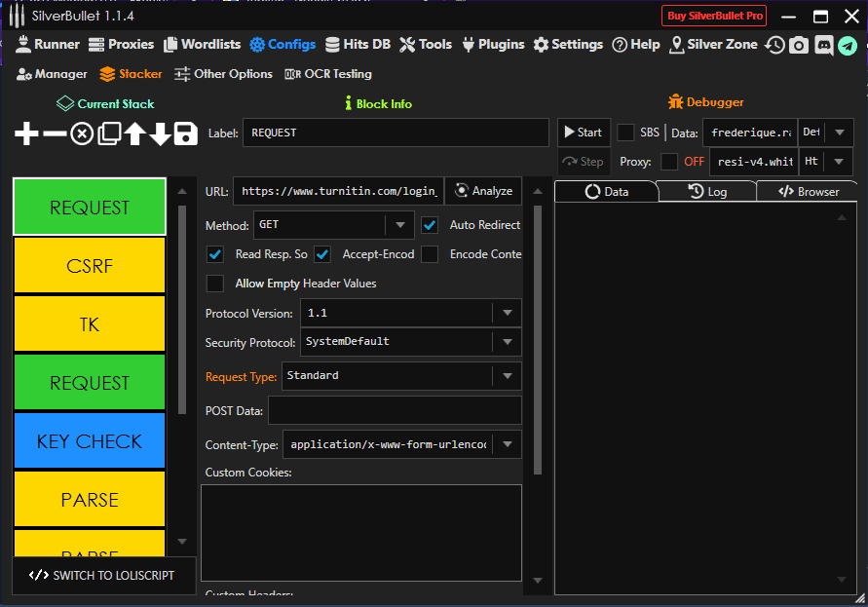Viewport: 868px width, 607px height.
Task: Click the minus icon to remove selected block
Action: (55, 133)
